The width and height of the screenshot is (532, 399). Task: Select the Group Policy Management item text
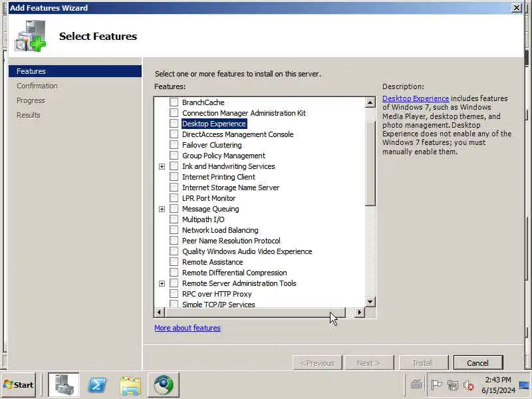click(x=223, y=156)
